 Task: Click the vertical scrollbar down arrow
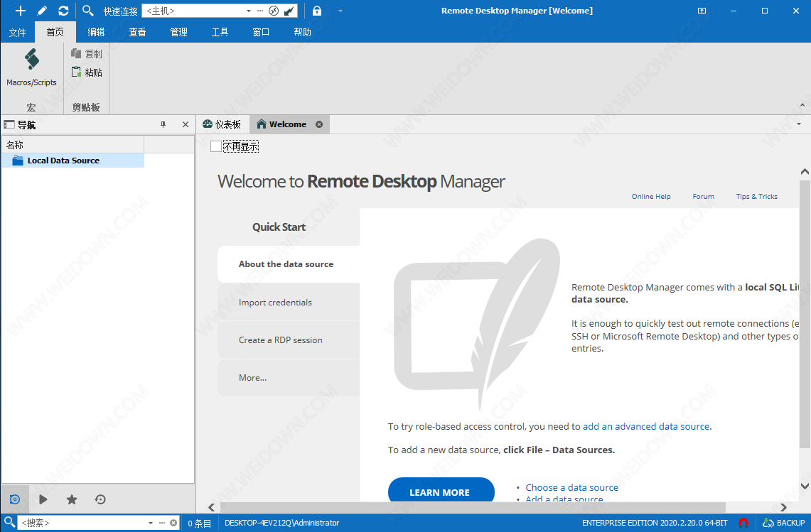tap(805, 486)
